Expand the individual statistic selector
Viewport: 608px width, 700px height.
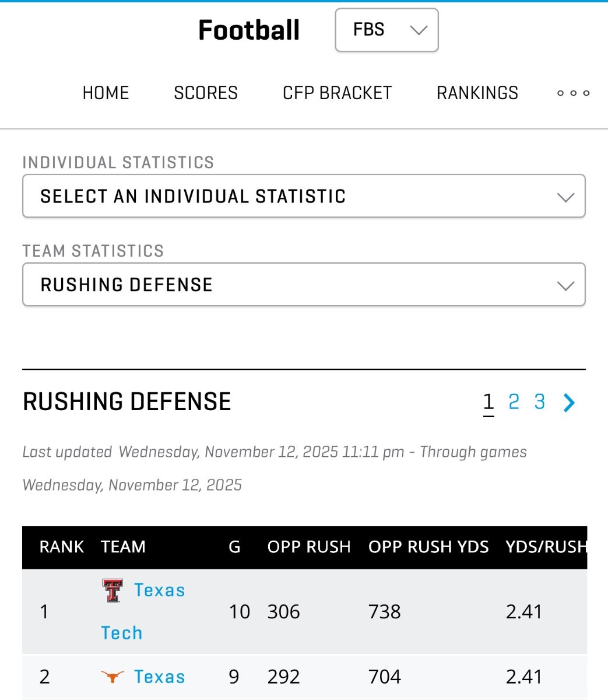(x=304, y=196)
